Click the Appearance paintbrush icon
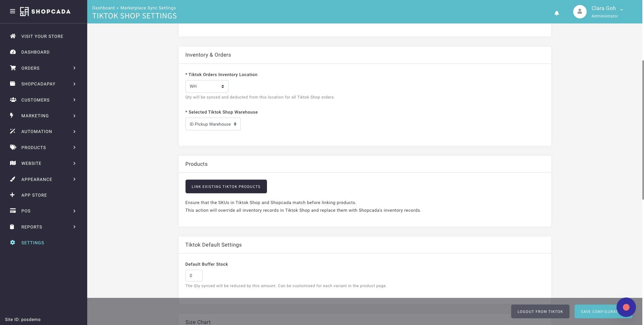This screenshot has height=325, width=644. [x=13, y=179]
